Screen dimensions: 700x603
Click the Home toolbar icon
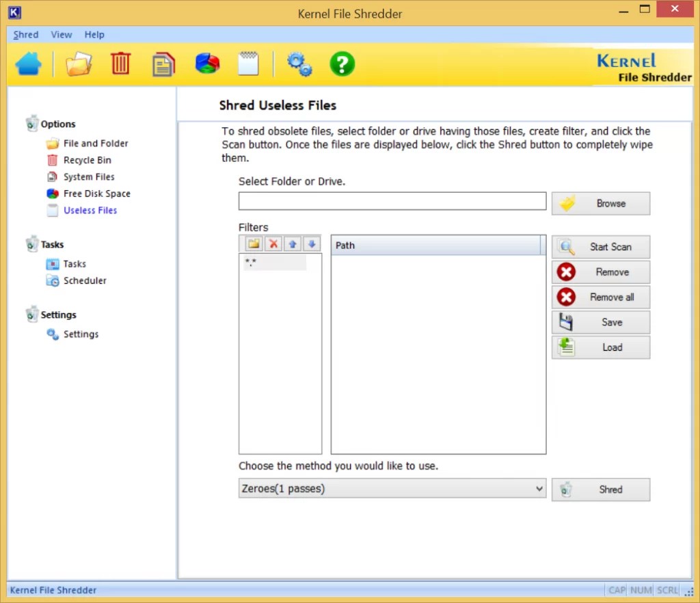pyautogui.click(x=28, y=64)
